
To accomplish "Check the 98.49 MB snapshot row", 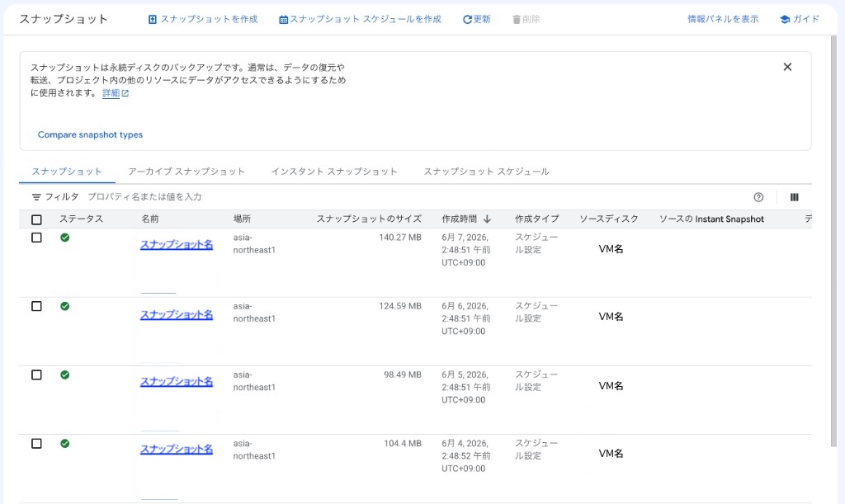I will coord(36,374).
